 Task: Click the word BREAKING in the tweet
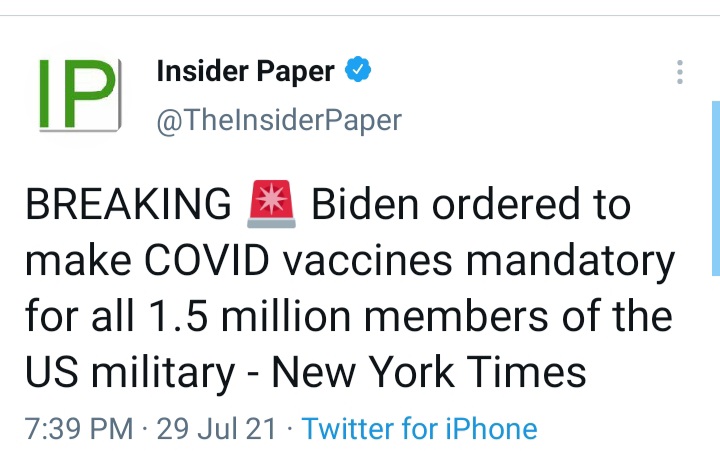click(x=128, y=205)
